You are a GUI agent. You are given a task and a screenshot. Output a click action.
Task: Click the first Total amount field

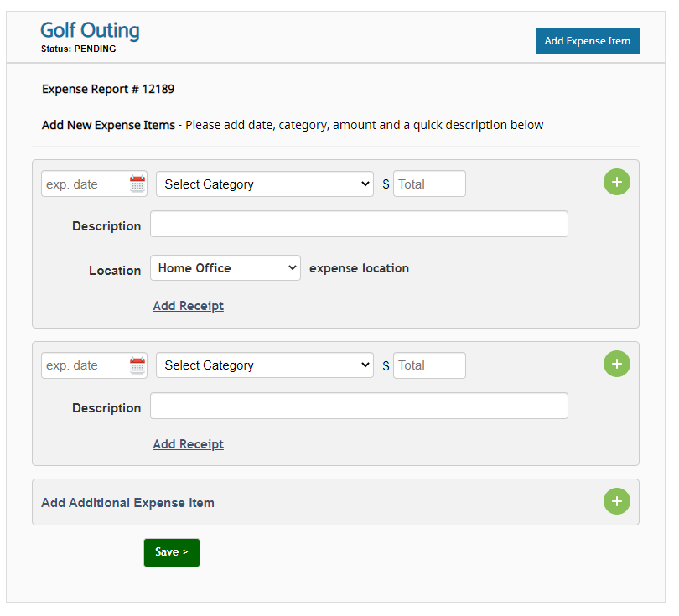tap(429, 184)
